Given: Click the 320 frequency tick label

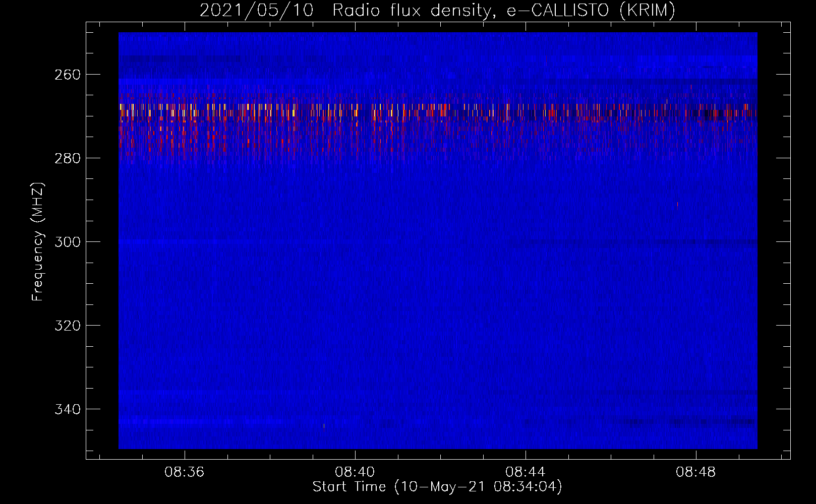Looking at the screenshot, I should pyautogui.click(x=68, y=326).
